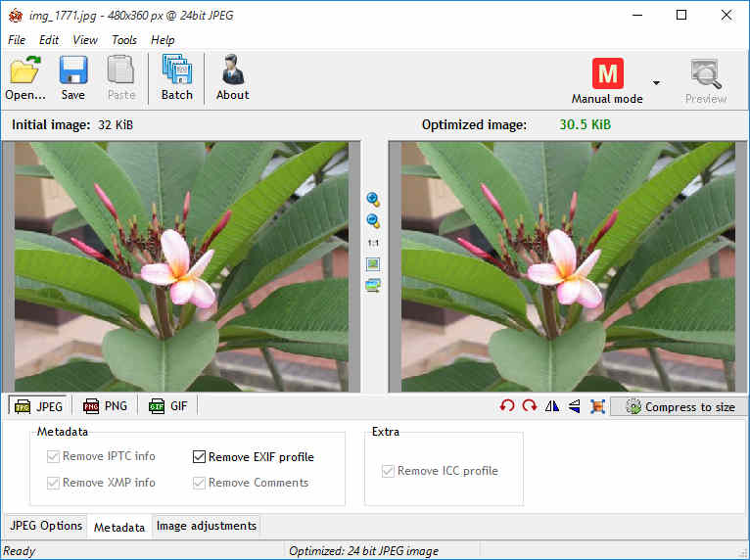Click Optimized: 24 bit JPEG image status

(x=363, y=551)
